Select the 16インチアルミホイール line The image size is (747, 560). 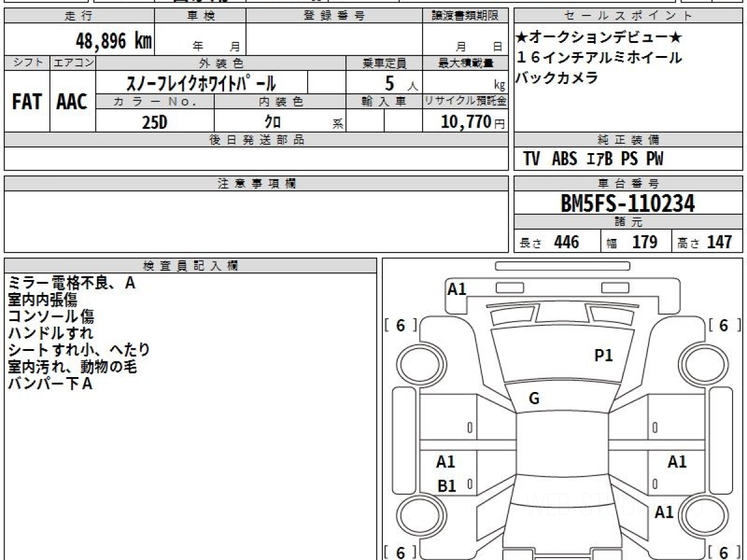[x=599, y=58]
